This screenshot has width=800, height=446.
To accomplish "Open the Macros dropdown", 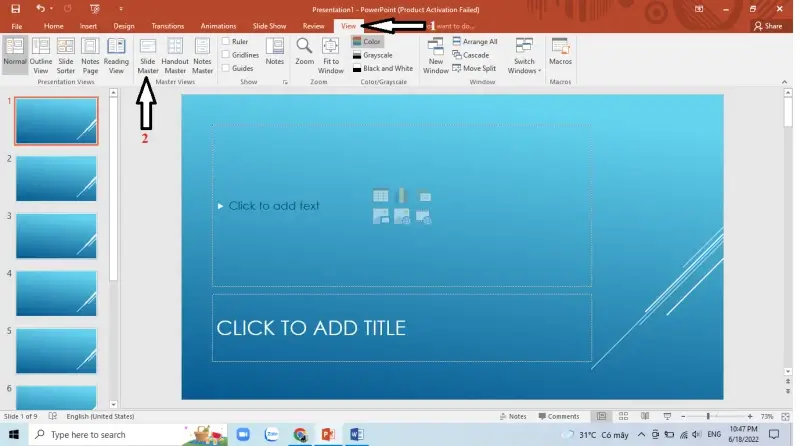I will pyautogui.click(x=560, y=55).
